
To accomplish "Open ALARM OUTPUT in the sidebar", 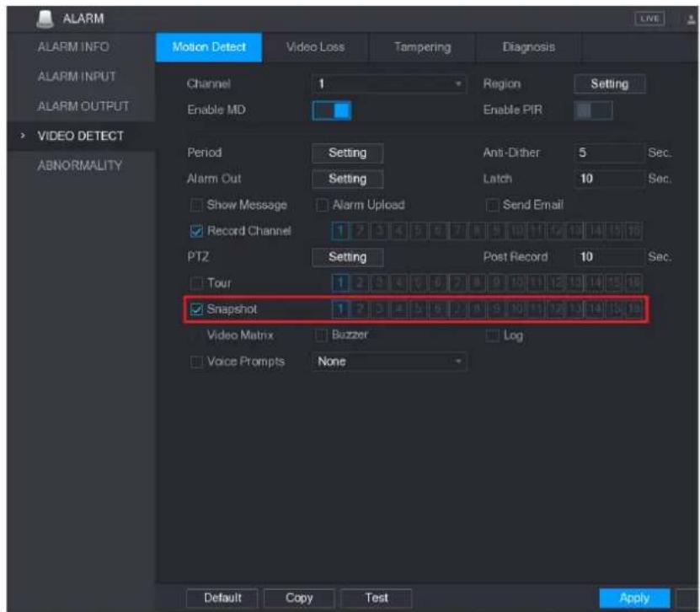I will coord(83,106).
